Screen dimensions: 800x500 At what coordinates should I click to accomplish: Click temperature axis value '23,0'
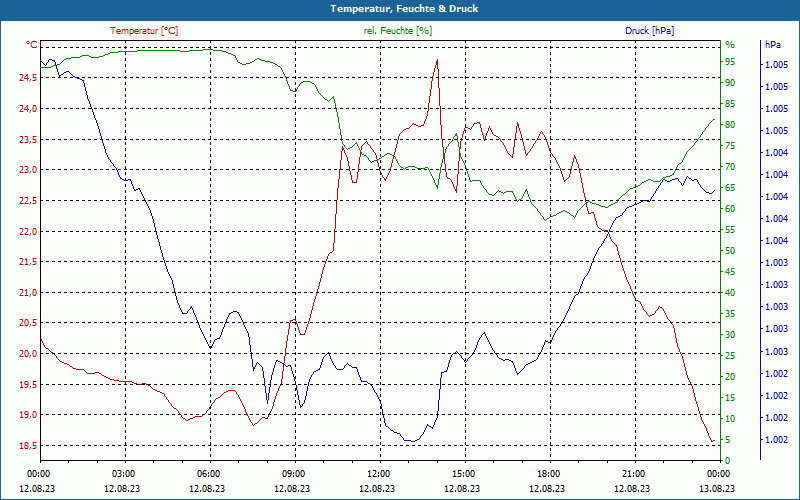(28, 170)
